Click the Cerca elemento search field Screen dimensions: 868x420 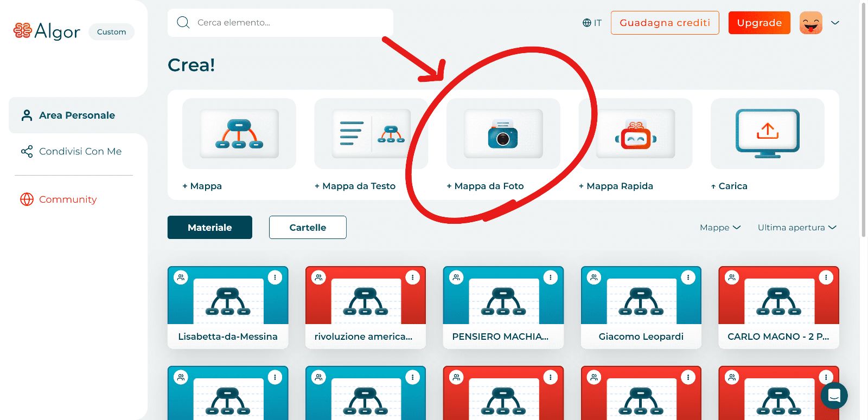point(280,23)
